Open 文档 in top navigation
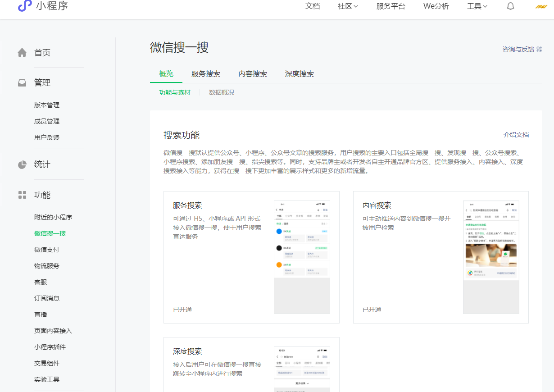554x392 pixels. pos(313,6)
